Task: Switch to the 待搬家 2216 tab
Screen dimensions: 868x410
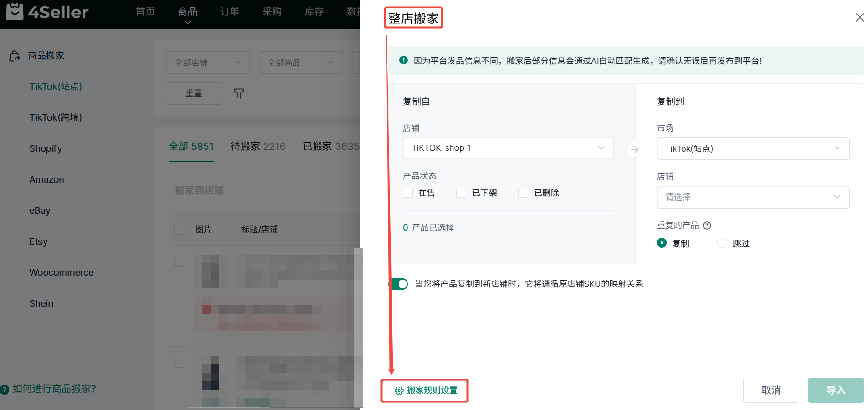Action: point(258,147)
